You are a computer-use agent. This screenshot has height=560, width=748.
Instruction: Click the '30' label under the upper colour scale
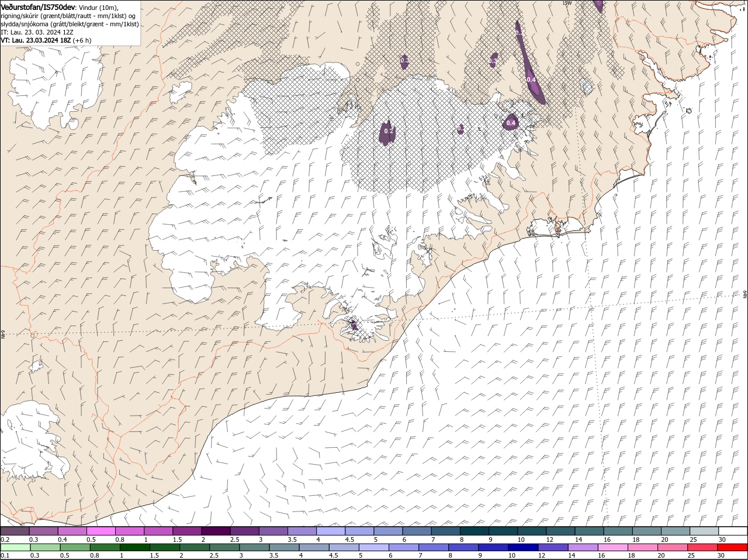pyautogui.click(x=722, y=539)
